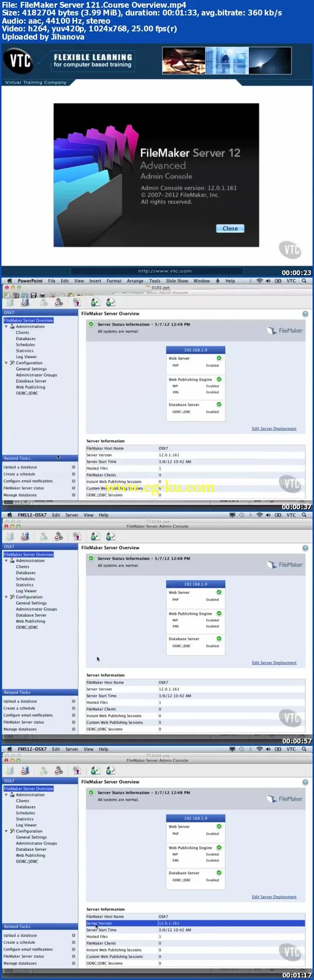The height and width of the screenshot is (980, 314).
Task: Click Start Database Server toolbar icon, 00:01:17 frame
Action: point(10,770)
